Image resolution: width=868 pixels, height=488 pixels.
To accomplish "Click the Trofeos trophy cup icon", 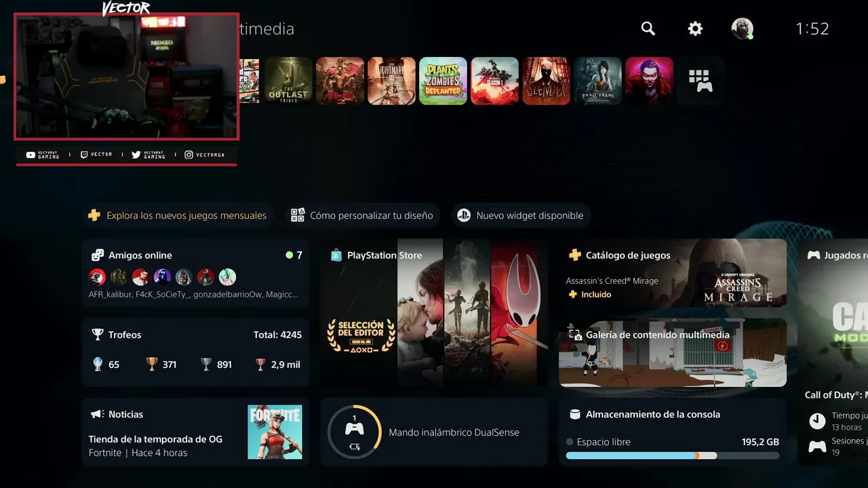I will click(98, 335).
